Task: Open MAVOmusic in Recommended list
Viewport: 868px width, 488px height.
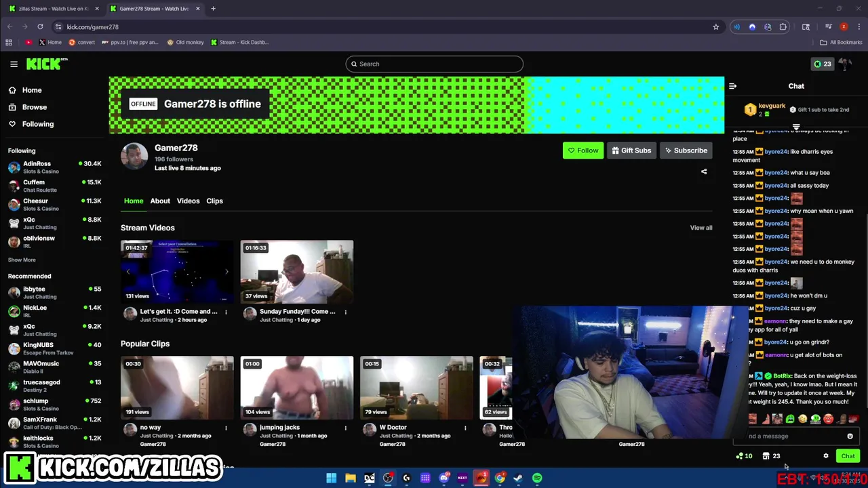Action: (x=54, y=367)
